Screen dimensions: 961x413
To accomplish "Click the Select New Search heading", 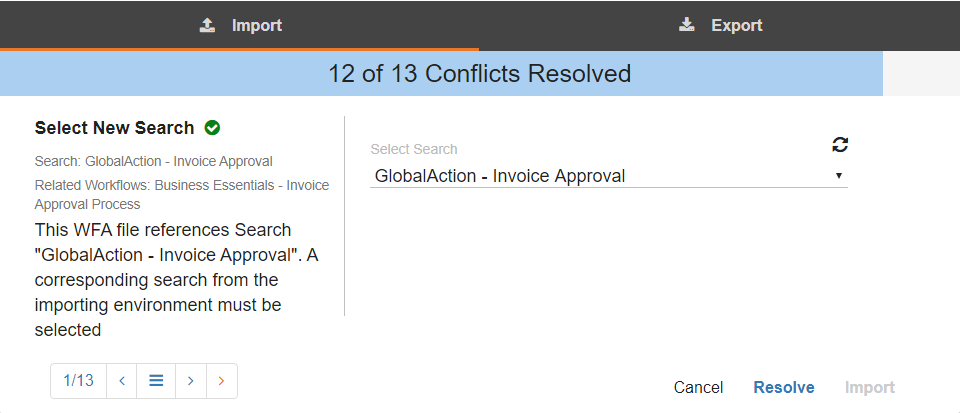I will pyautogui.click(x=114, y=128).
